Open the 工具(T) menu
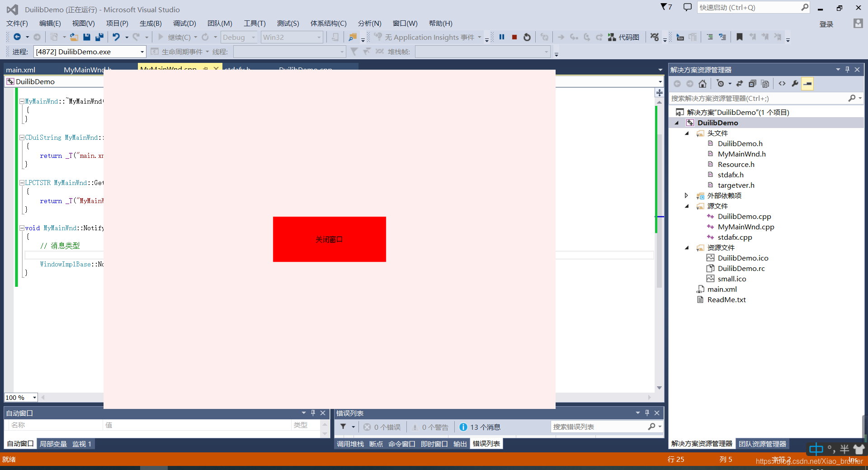Viewport: 868px width, 470px height. point(255,24)
